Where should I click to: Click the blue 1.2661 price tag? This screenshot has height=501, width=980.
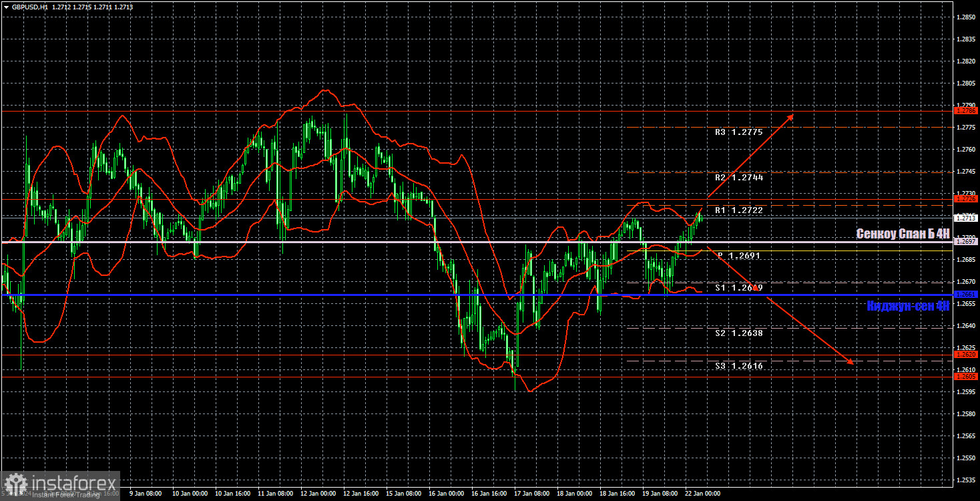coord(966,295)
